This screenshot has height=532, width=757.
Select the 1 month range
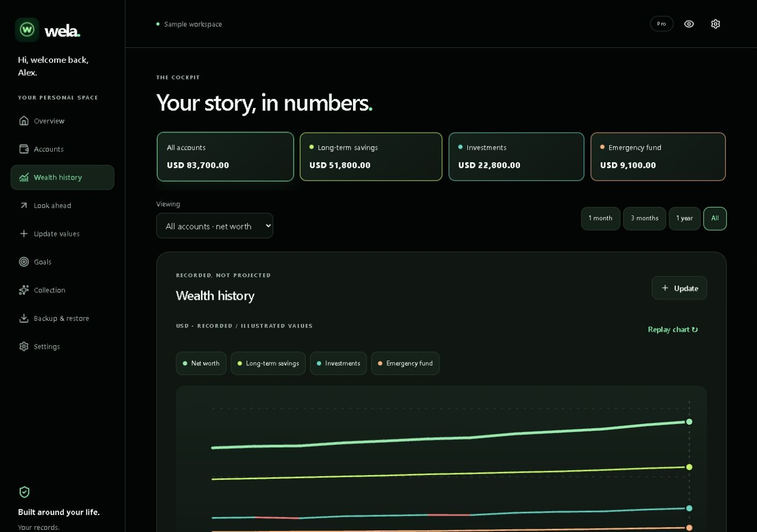(601, 218)
